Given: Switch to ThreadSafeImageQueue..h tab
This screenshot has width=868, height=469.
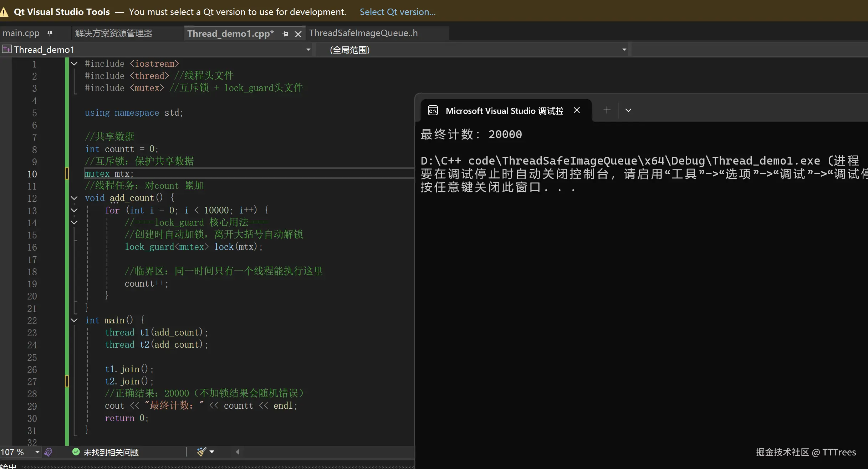Looking at the screenshot, I should [x=363, y=33].
